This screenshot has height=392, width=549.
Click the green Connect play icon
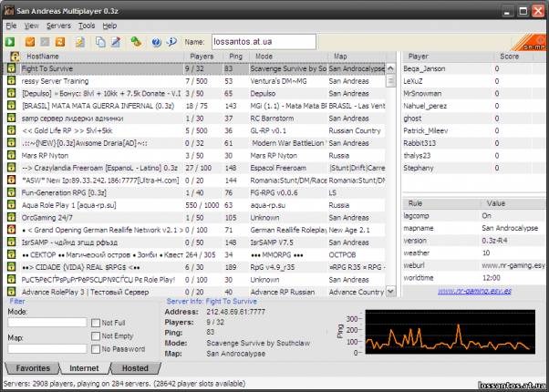(x=10, y=42)
